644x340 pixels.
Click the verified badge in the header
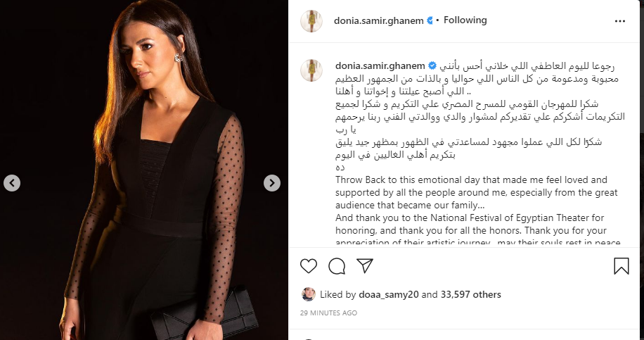pyautogui.click(x=430, y=20)
